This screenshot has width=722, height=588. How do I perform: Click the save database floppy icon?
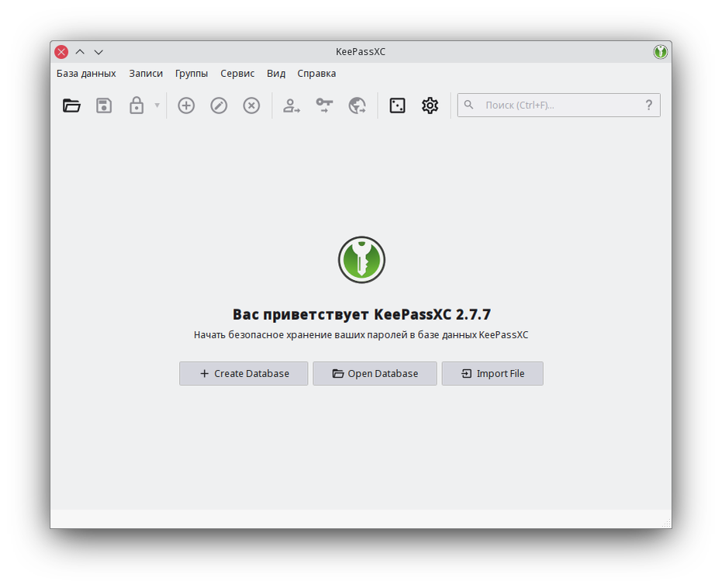(x=104, y=105)
